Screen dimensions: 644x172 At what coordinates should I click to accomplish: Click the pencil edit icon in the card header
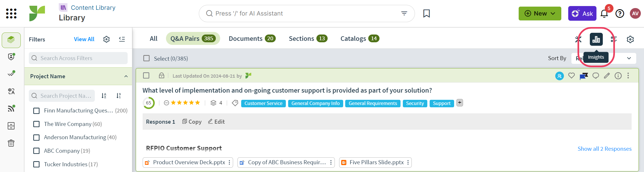tap(607, 76)
